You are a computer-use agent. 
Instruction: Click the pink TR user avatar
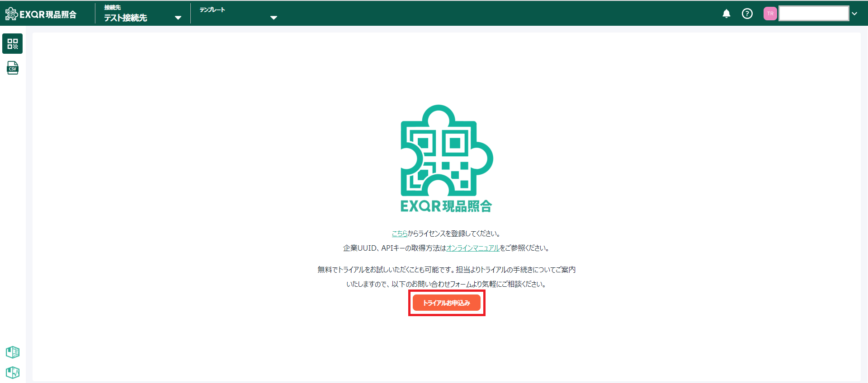coord(770,14)
